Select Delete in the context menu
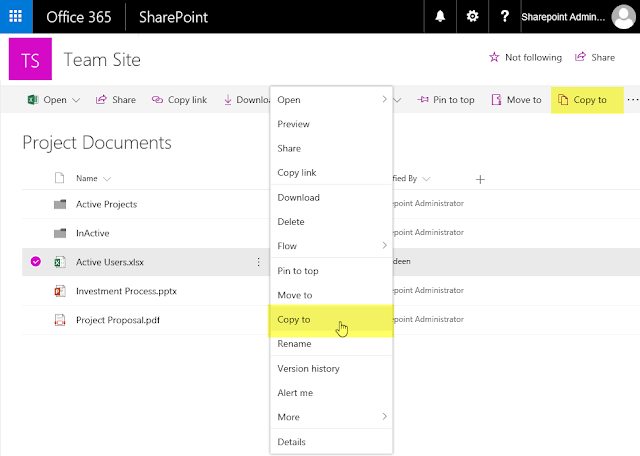This screenshot has width=640, height=456. tap(331, 222)
